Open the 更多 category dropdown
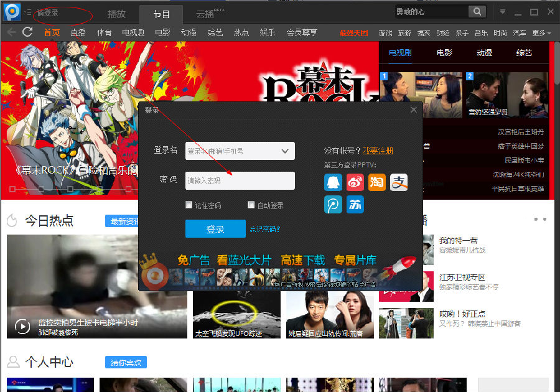The width and height of the screenshot is (560, 392). (x=541, y=33)
